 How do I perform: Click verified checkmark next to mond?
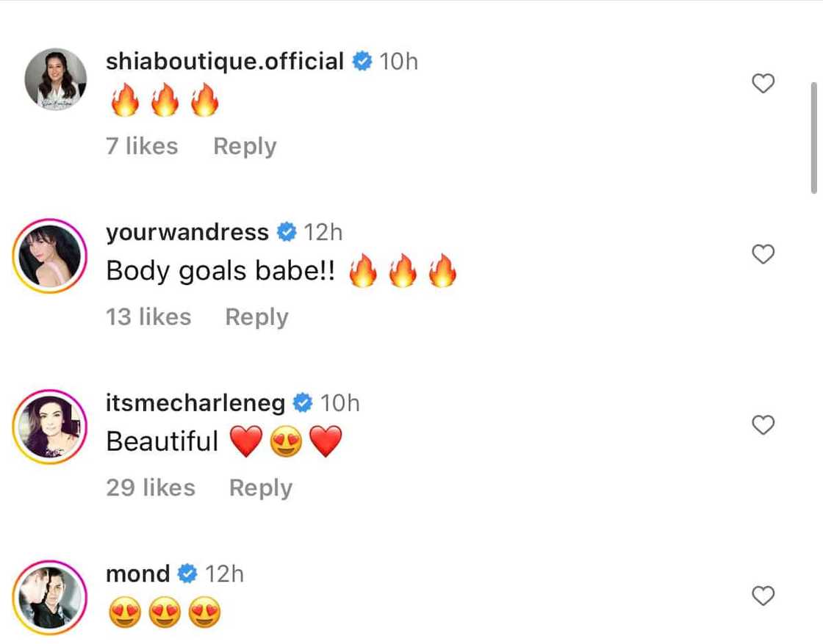pos(187,574)
